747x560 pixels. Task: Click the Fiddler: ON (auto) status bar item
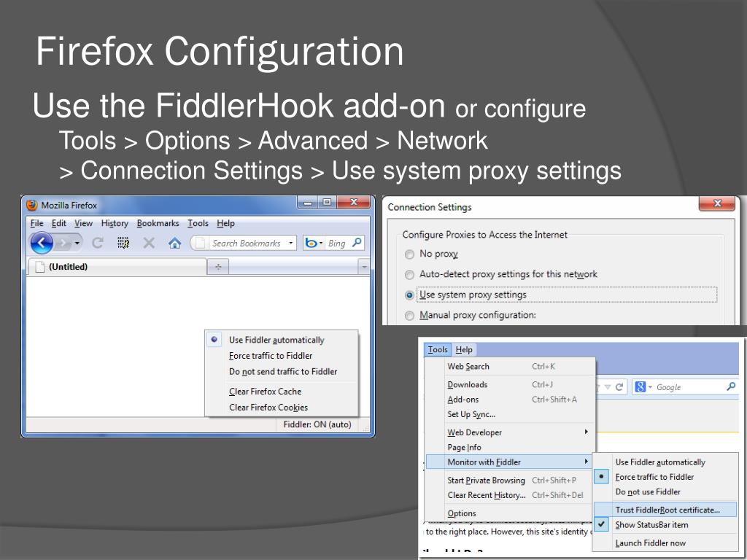[317, 424]
